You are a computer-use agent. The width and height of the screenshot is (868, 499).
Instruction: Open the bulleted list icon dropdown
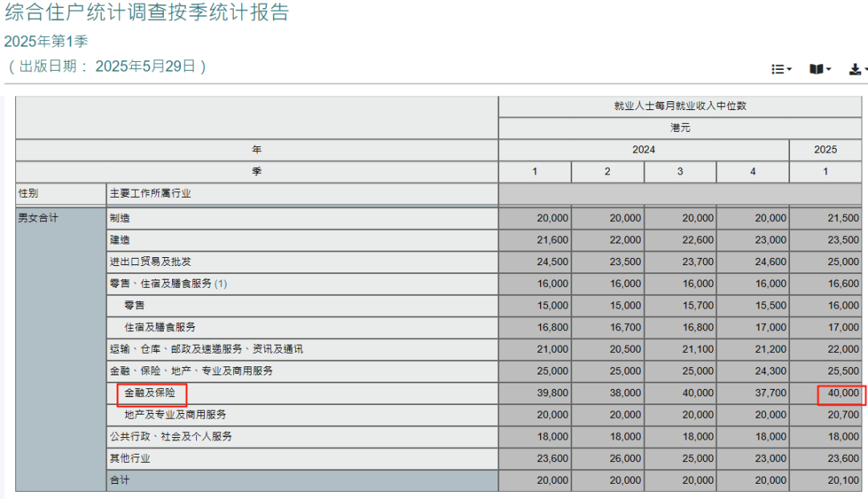[781, 70]
